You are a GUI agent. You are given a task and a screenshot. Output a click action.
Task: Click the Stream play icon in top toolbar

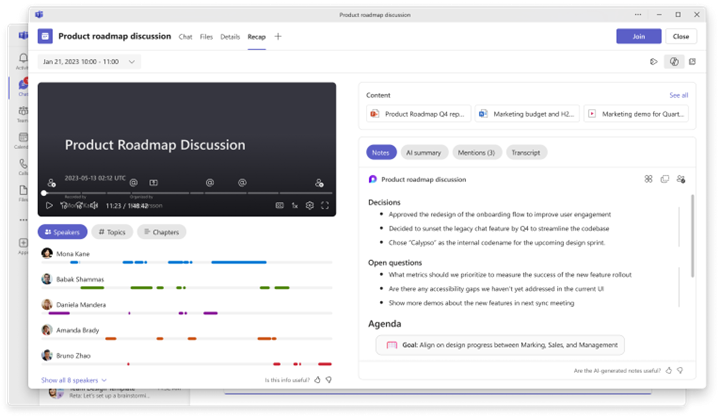click(653, 62)
